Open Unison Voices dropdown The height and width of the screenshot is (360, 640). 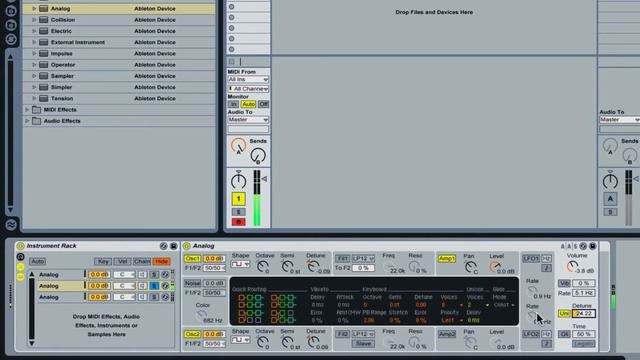(478, 305)
